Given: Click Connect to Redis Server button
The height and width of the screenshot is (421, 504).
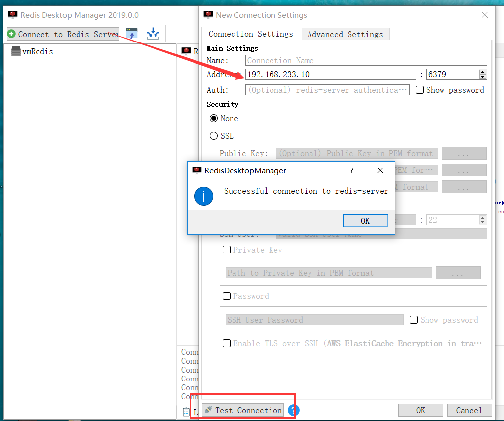Looking at the screenshot, I should [x=63, y=34].
